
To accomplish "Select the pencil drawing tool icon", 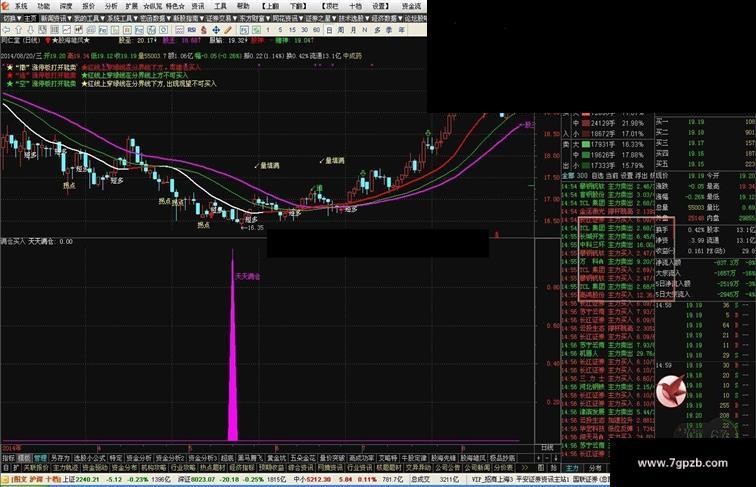I will pyautogui.click(x=228, y=30).
